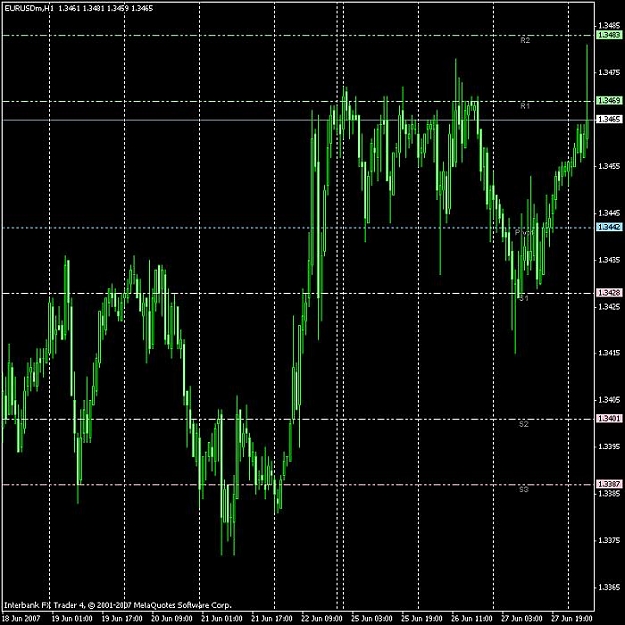
Task: Click the 25 Jun 19:00 time label
Action: tap(422, 619)
